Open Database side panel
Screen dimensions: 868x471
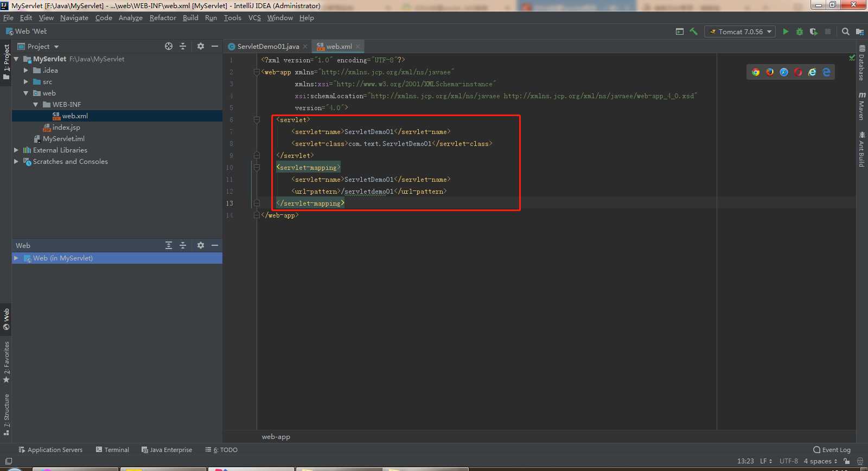click(x=861, y=63)
